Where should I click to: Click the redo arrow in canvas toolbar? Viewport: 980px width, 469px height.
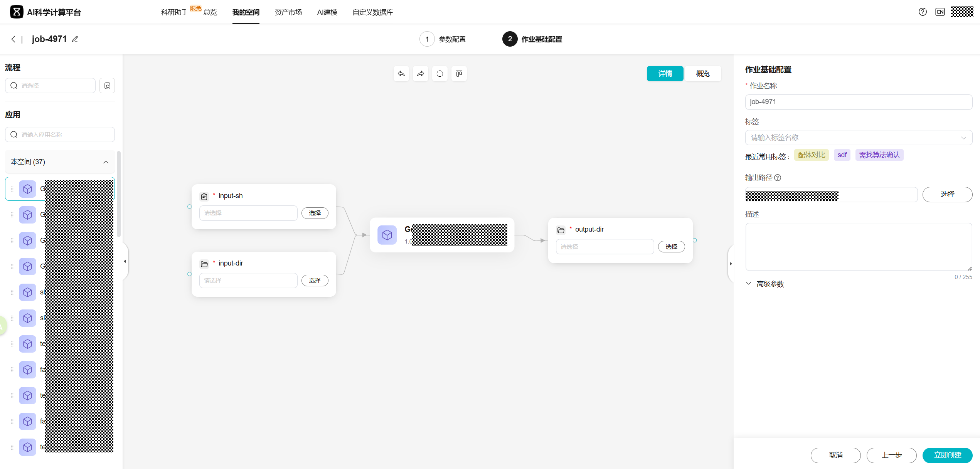(x=421, y=74)
